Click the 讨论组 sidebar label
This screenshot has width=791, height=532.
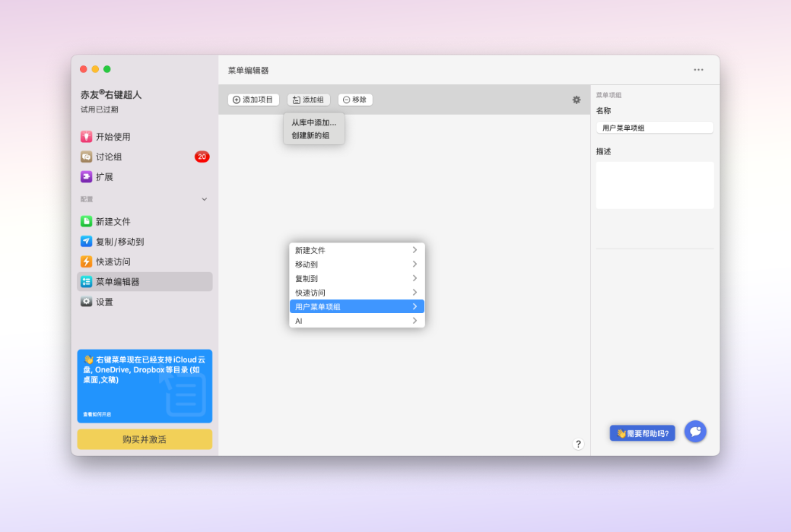109,157
